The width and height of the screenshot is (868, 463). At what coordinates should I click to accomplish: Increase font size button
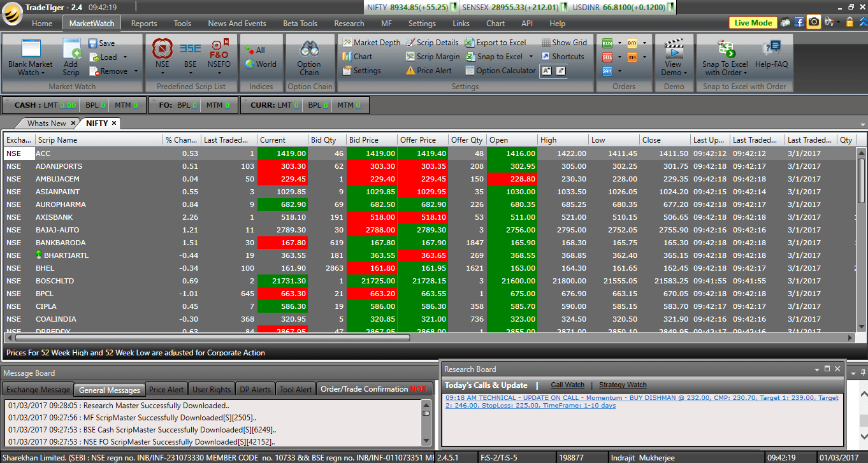click(x=546, y=71)
